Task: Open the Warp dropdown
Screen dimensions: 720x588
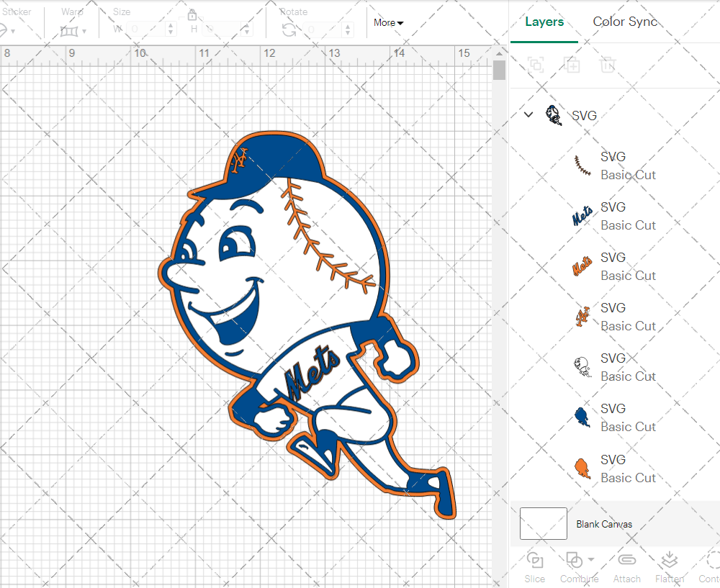Action: point(73,30)
